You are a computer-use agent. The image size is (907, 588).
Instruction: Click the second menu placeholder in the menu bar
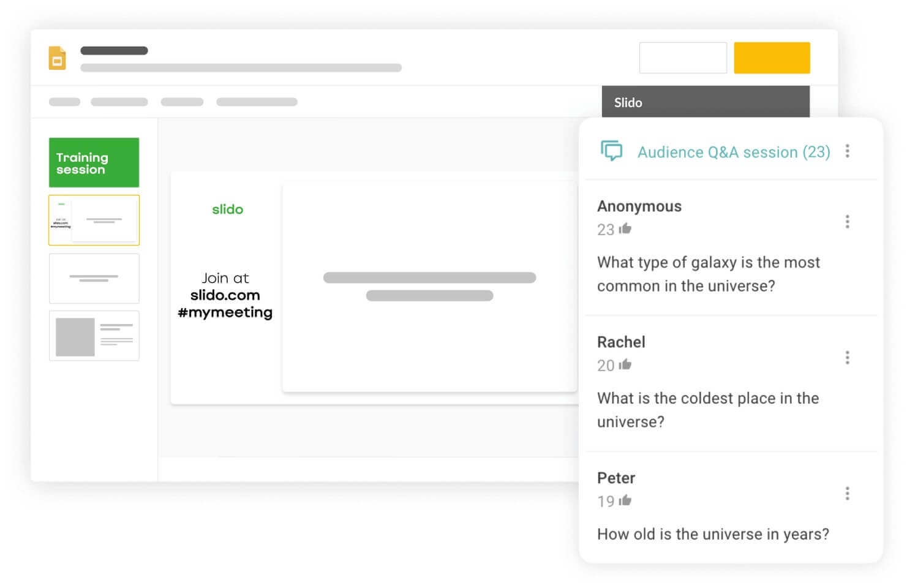click(x=119, y=102)
